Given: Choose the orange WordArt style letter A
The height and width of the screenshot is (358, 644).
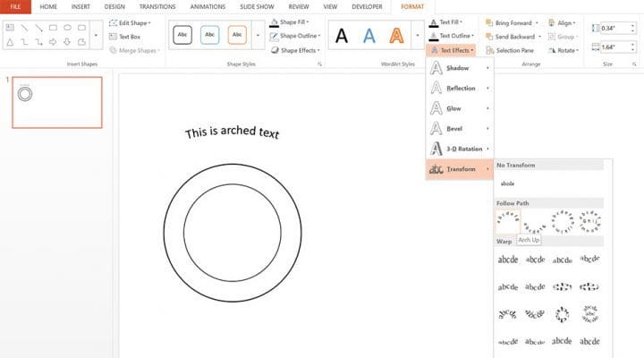Looking at the screenshot, I should point(396,36).
